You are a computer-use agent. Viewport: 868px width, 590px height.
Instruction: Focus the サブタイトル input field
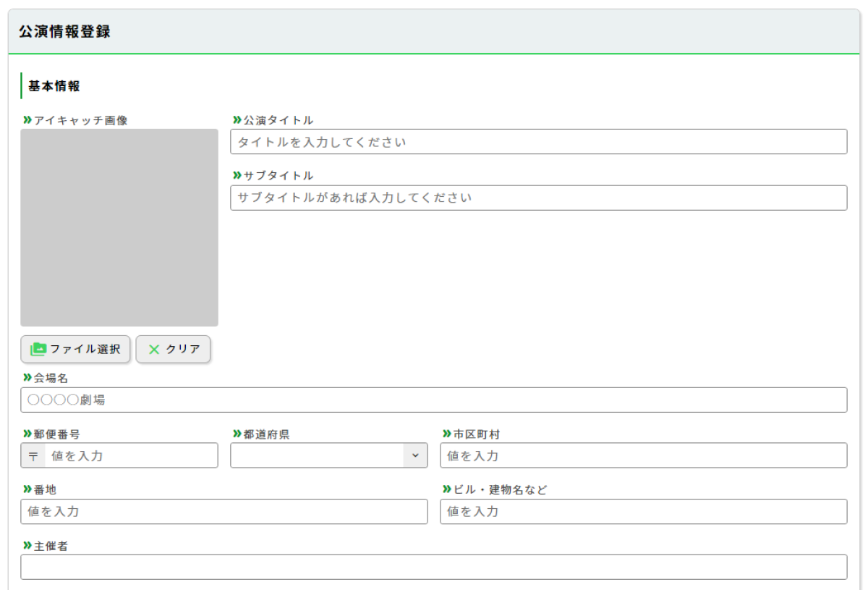point(538,198)
